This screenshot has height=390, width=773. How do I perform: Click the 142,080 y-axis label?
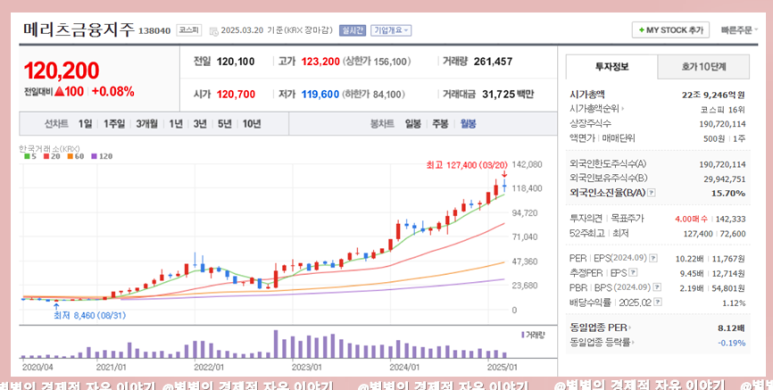coord(527,165)
